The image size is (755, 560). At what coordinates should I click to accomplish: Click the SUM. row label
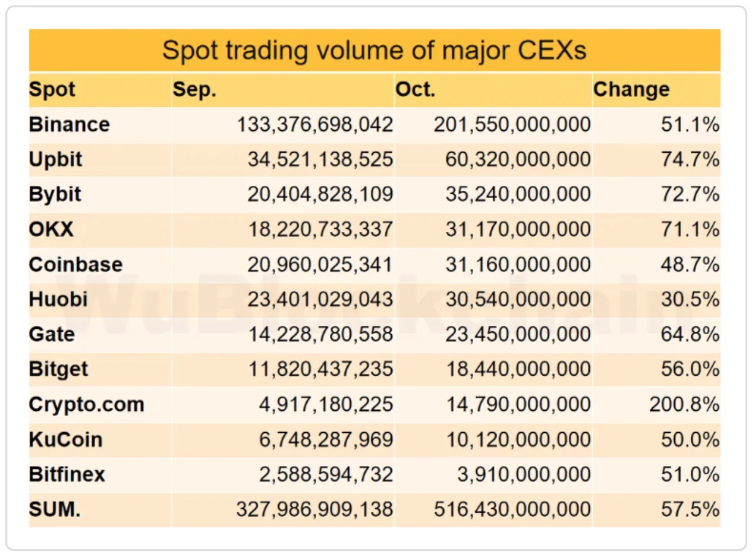coord(54,509)
